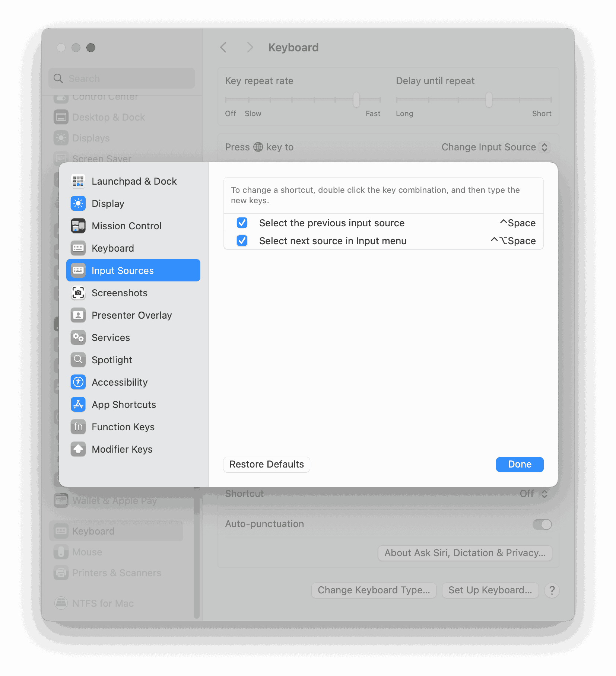
Task: Select App Shortcuts category
Action: [x=124, y=405]
